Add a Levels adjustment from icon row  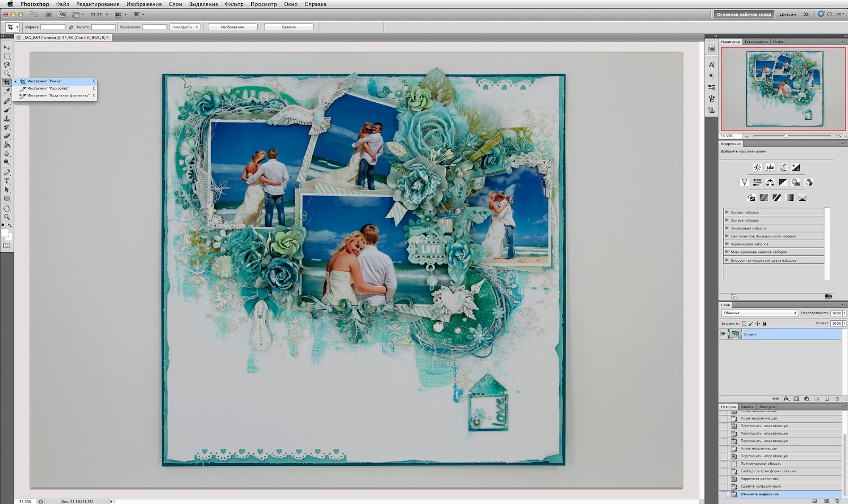click(x=770, y=167)
